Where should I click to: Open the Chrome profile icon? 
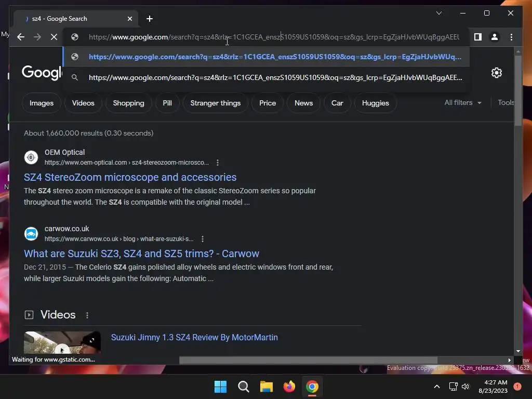click(495, 37)
